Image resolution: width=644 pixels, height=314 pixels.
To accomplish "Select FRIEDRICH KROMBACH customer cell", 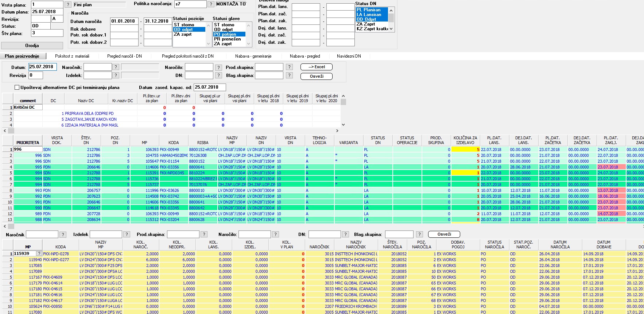I will tap(356, 306).
